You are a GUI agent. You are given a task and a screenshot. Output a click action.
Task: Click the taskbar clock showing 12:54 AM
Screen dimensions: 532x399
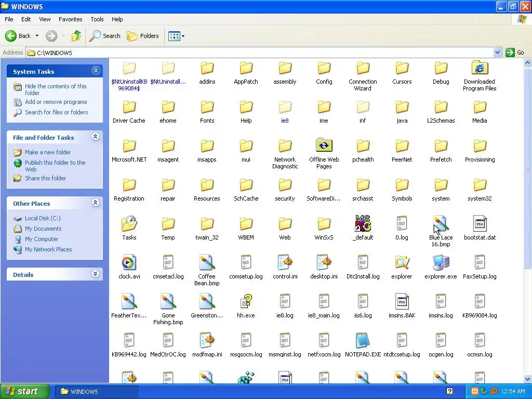[x=513, y=392]
